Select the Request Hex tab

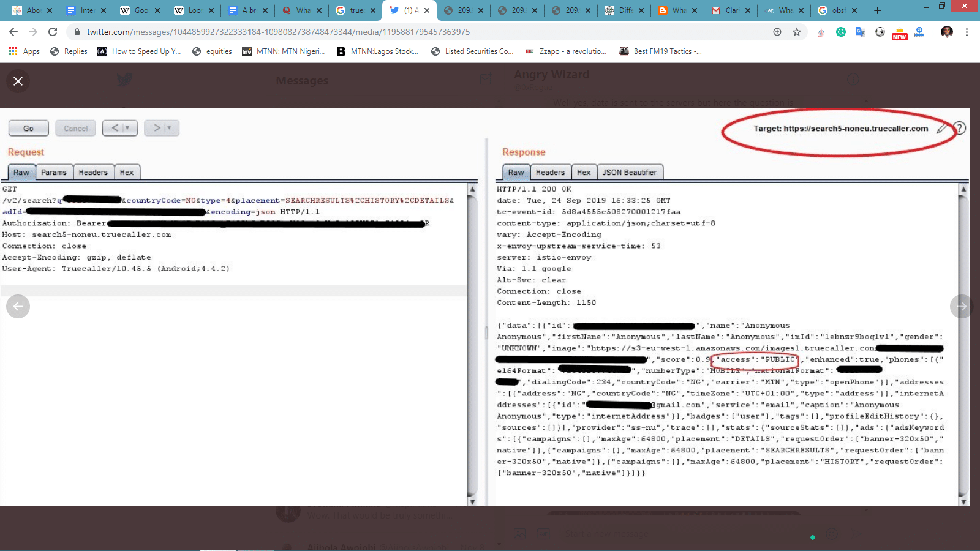coord(127,173)
